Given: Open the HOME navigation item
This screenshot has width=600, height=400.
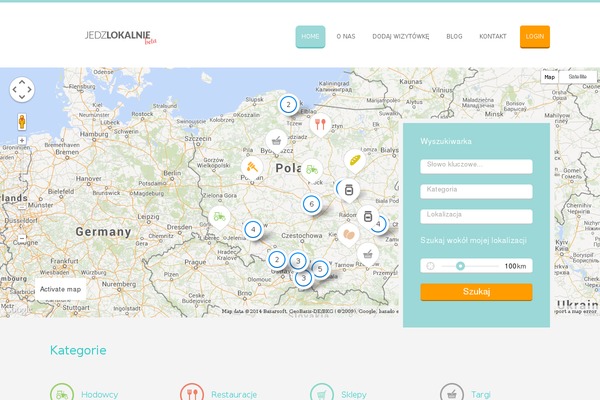Looking at the screenshot, I should [310, 36].
